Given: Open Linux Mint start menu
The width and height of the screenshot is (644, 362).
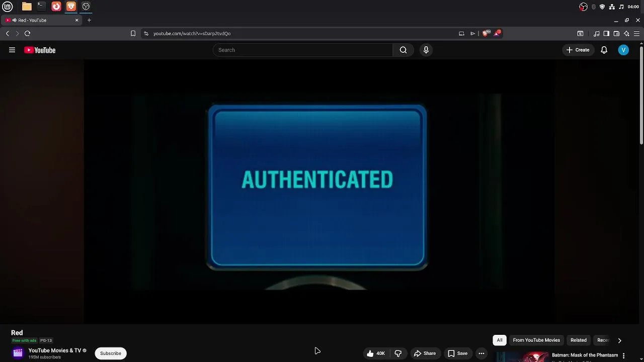Looking at the screenshot, I should point(8,7).
